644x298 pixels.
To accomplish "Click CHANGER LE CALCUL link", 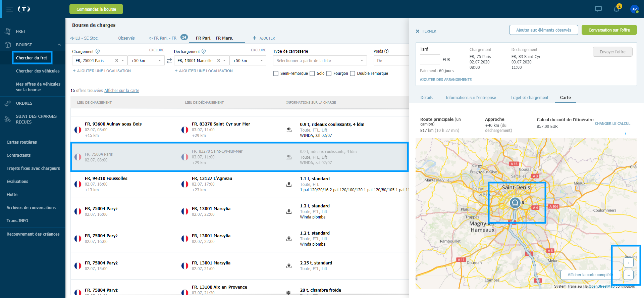I will (612, 123).
